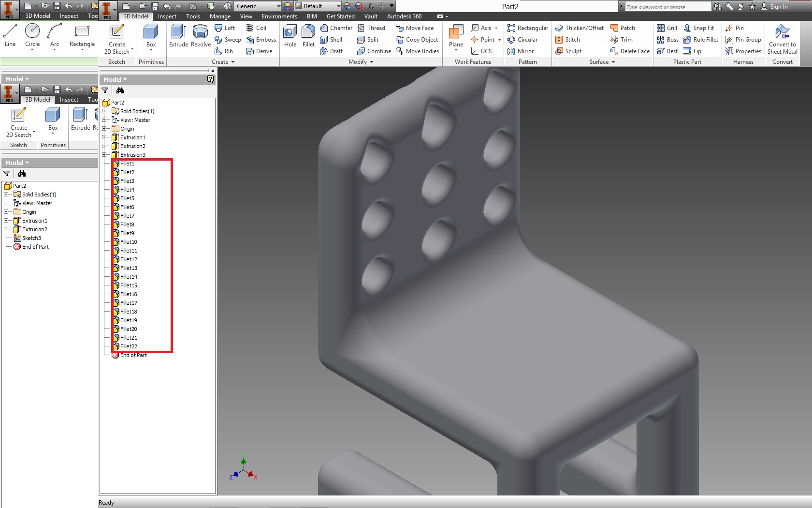The image size is (812, 508).
Task: Select the UCS tool
Action: 481,51
